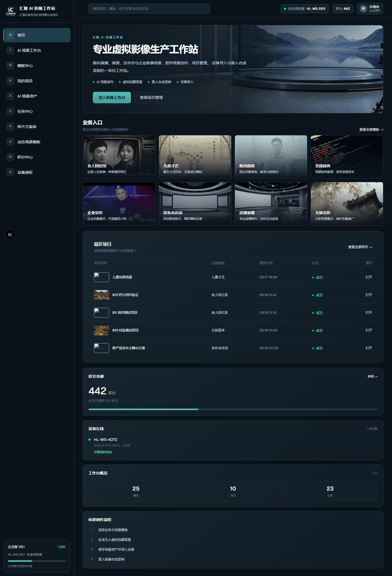
Task: Click the user avatar 谷 icon
Action: pyautogui.click(x=363, y=9)
